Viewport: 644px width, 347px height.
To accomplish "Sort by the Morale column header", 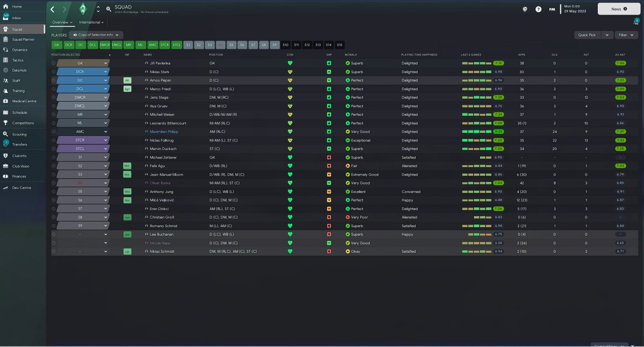I will click(351, 54).
